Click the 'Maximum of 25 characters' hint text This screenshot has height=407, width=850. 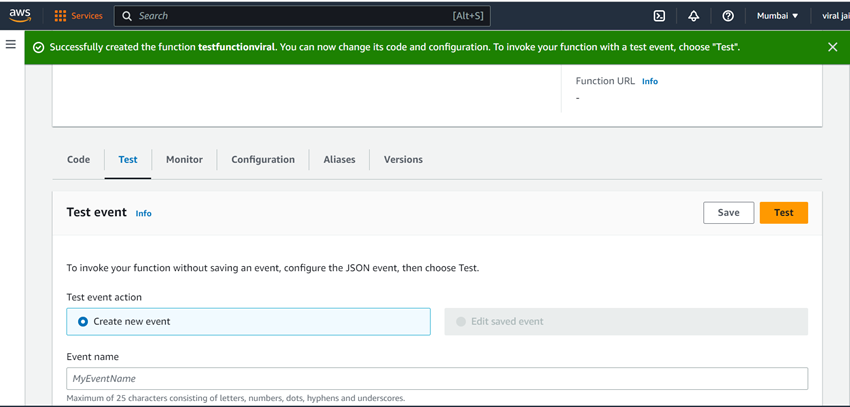236,398
